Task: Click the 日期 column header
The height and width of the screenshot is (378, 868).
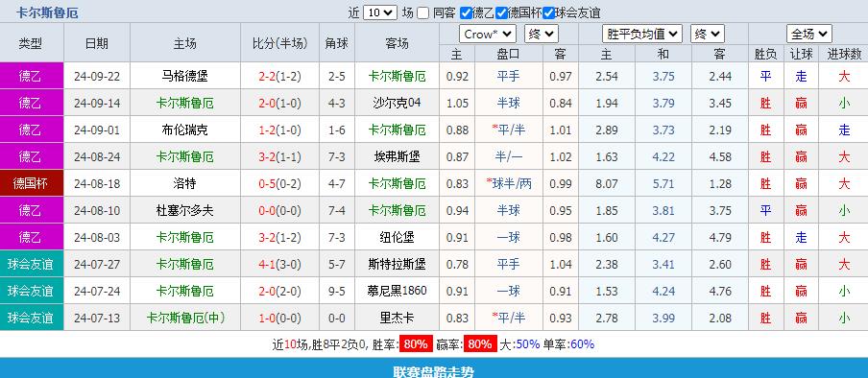Action: tap(97, 43)
